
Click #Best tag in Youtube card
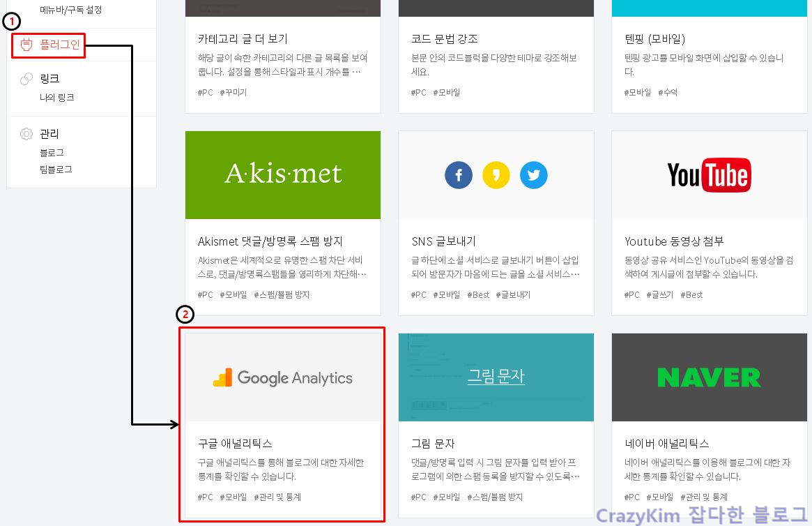coord(691,295)
